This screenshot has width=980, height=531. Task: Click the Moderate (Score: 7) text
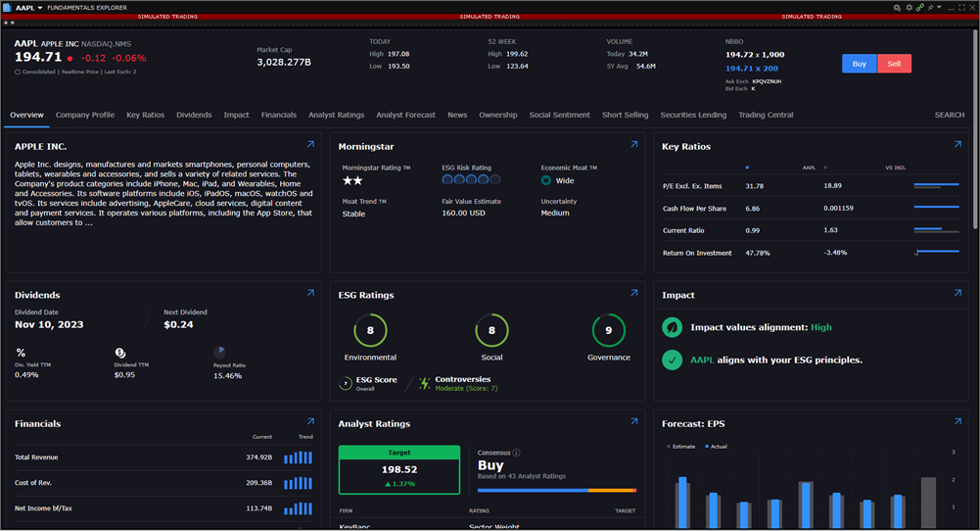pyautogui.click(x=466, y=388)
